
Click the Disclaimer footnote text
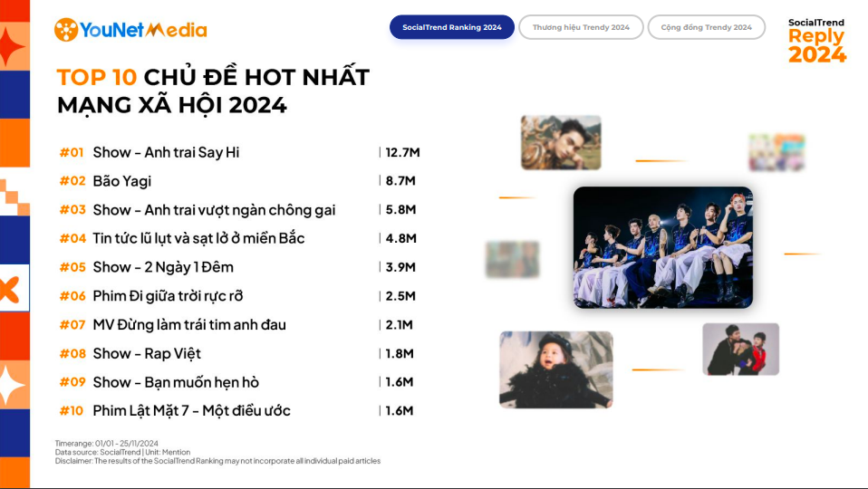click(217, 461)
